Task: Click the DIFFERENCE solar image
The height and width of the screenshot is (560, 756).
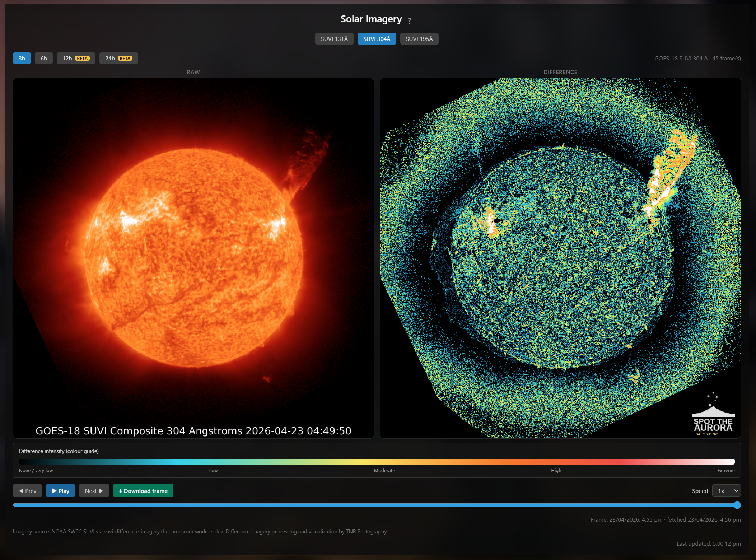Action: pyautogui.click(x=560, y=258)
